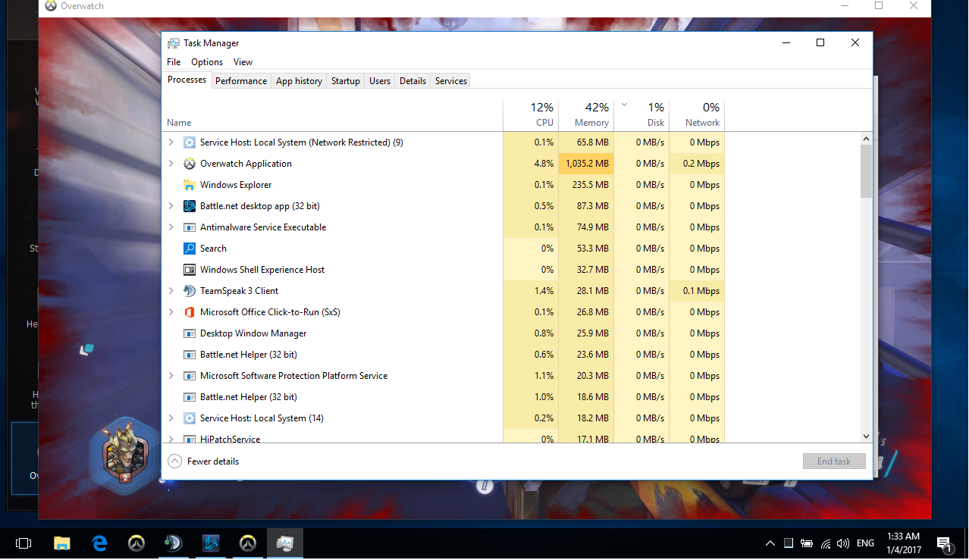
Task: Click the ENG language indicator
Action: [x=865, y=543]
